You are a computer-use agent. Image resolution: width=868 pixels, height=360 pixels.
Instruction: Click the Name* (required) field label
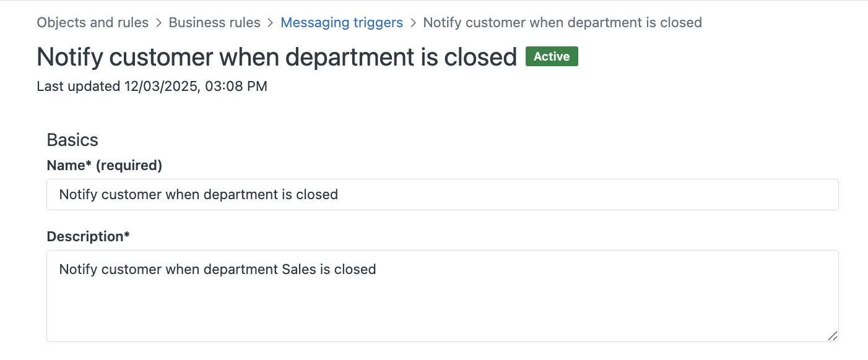click(103, 165)
